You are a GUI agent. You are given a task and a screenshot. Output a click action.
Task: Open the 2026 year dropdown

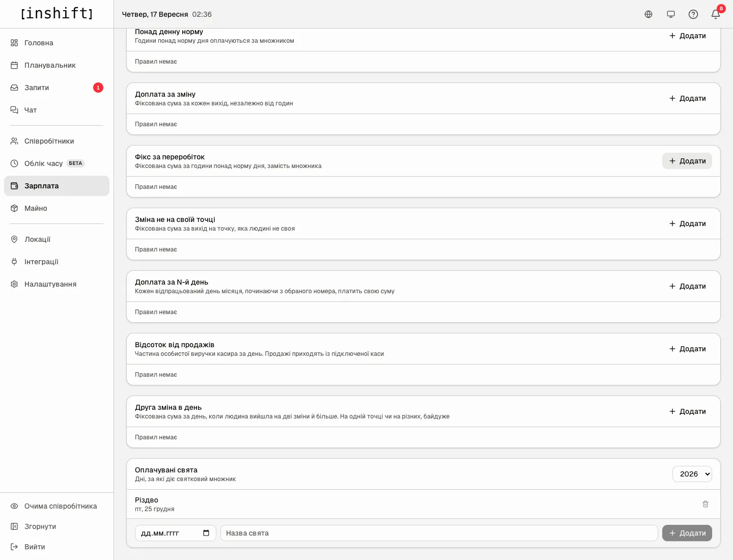coord(692,474)
